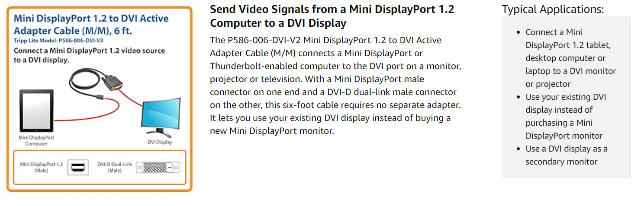This screenshot has height=206, width=644.
Task: Click the "secondary monitor" bullet item
Action: coord(566,155)
